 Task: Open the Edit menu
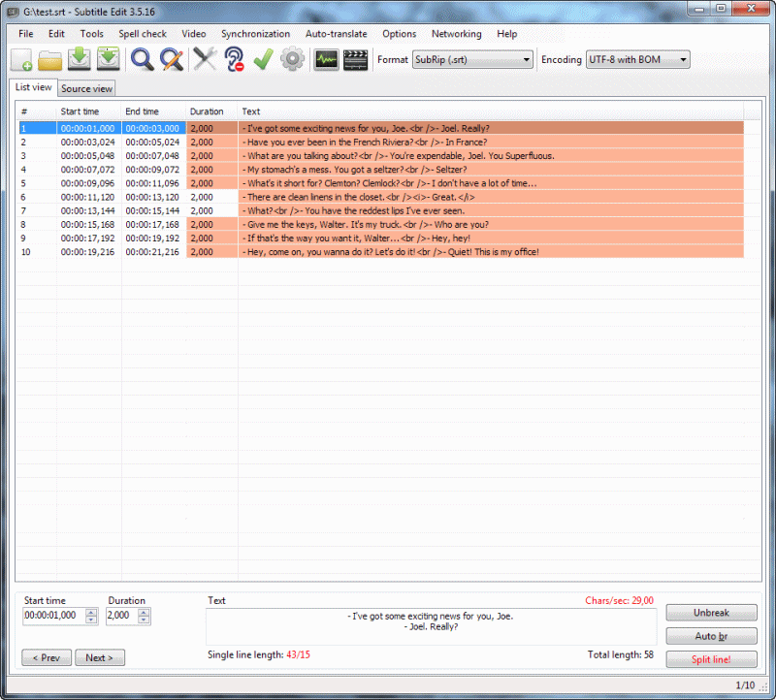pos(56,34)
